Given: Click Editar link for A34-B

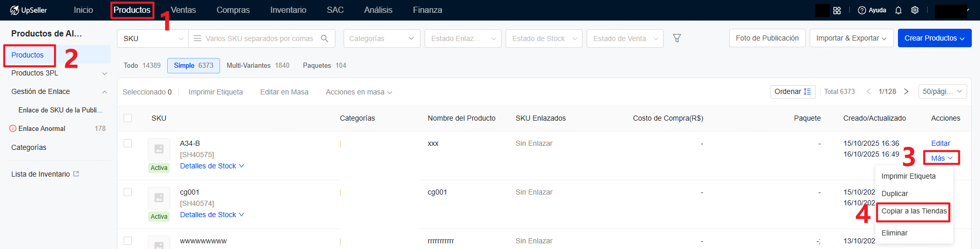Looking at the screenshot, I should pyautogui.click(x=941, y=143).
